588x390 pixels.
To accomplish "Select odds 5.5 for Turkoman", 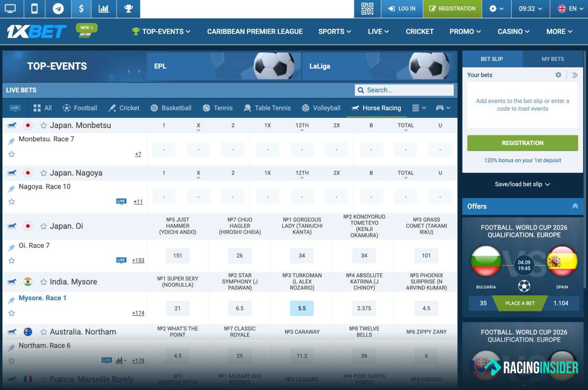I will tap(302, 308).
